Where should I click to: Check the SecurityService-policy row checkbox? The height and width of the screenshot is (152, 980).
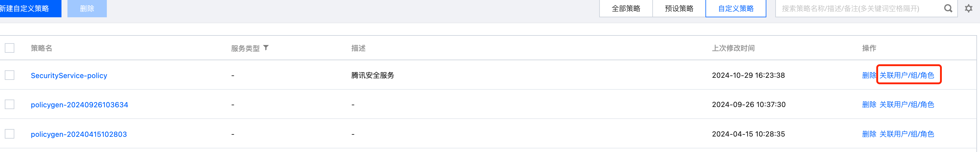point(10,75)
